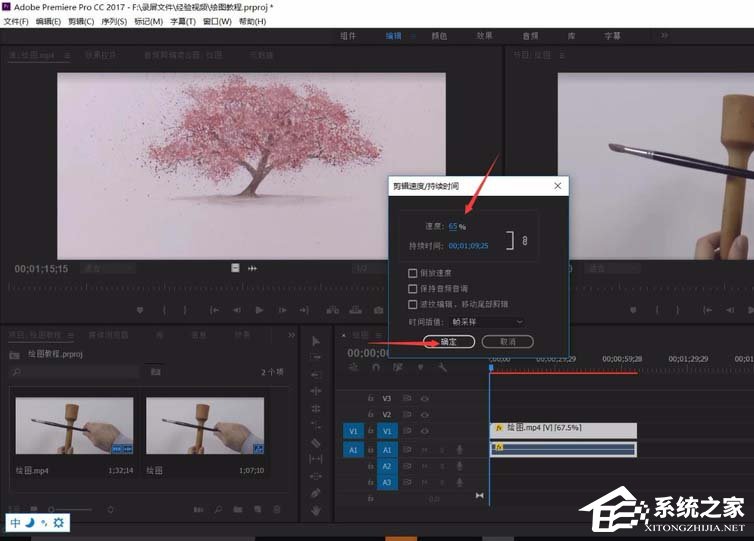The width and height of the screenshot is (754, 541).
Task: Click source monitor Export Frame camera icon
Action: [379, 310]
